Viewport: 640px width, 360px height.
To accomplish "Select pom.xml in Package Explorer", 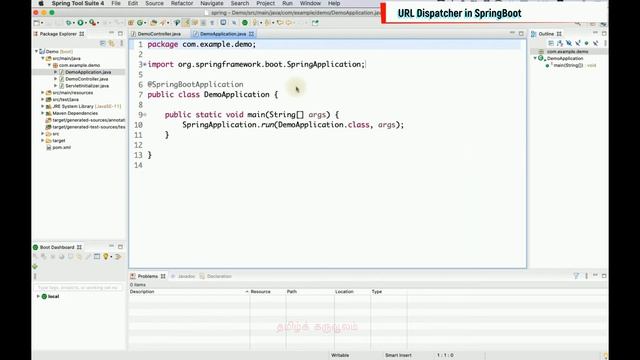I will [x=61, y=147].
